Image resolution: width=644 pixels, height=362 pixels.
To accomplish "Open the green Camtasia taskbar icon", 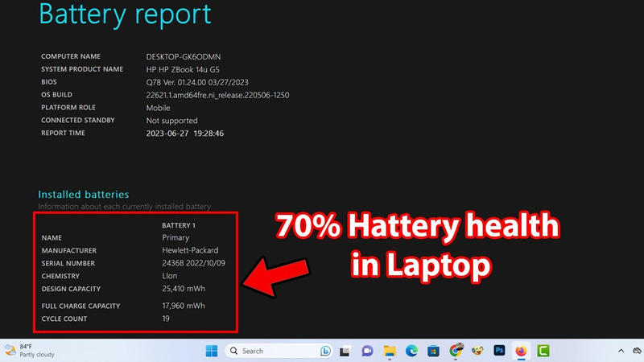I will pos(543,351).
